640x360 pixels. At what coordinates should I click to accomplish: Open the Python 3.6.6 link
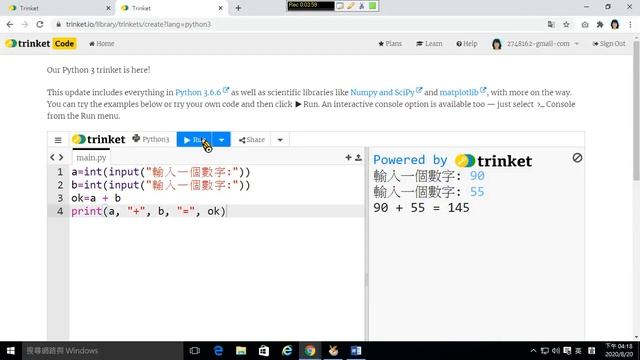coord(202,92)
